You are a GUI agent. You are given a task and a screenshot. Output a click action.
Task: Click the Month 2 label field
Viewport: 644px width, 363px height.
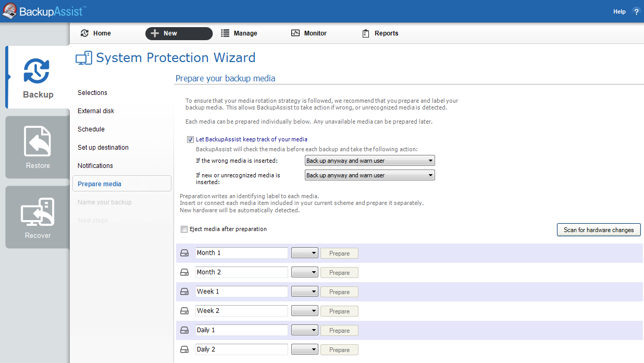pyautogui.click(x=242, y=272)
